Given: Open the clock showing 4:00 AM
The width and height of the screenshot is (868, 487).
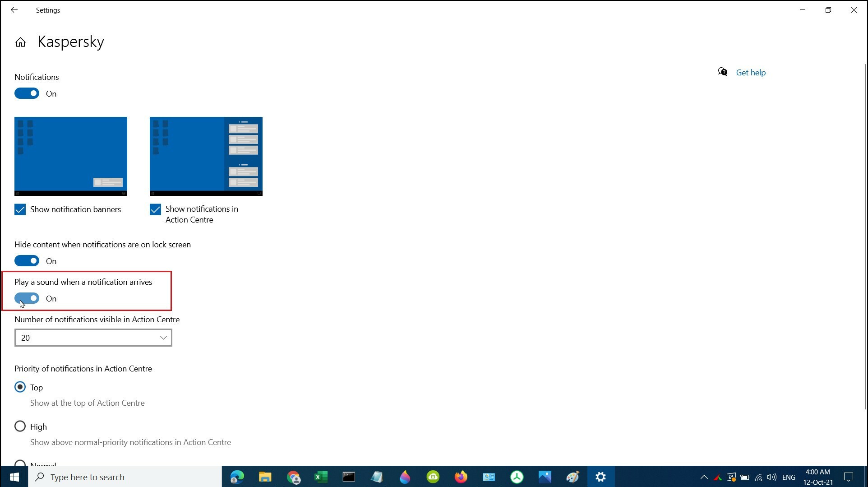Looking at the screenshot, I should coord(817,477).
